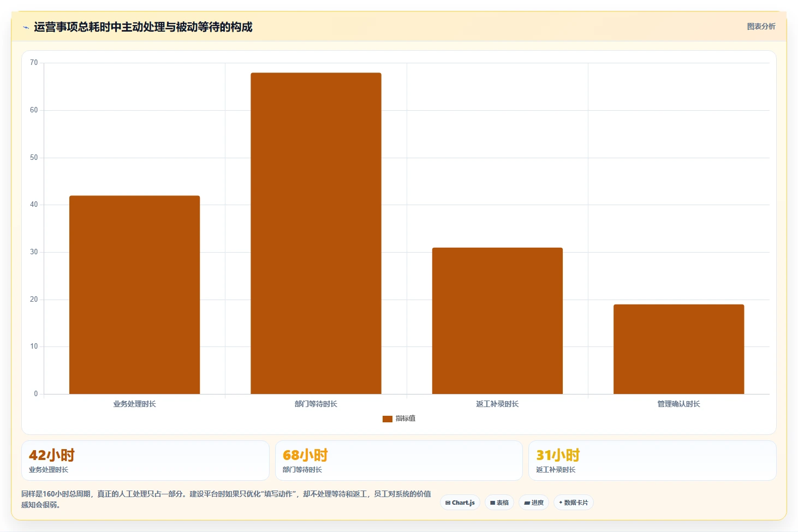The width and height of the screenshot is (798, 532).
Task: Open the 31小时 返工补录时长 card
Action: point(652,461)
